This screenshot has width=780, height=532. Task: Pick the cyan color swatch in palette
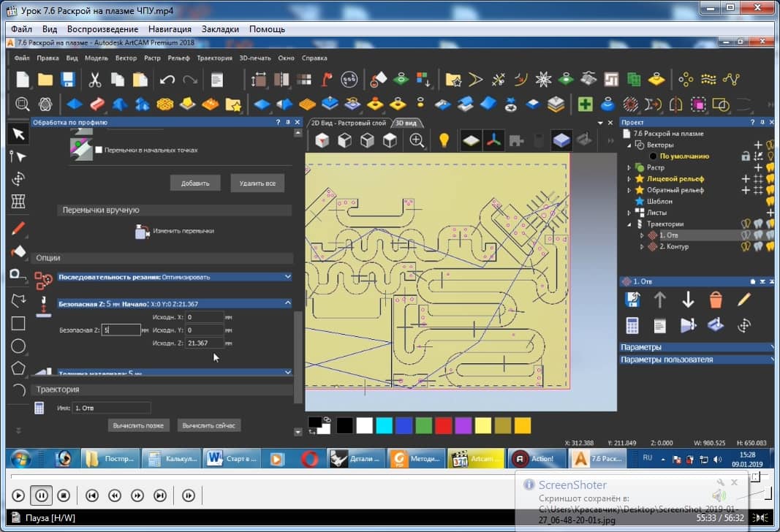384,425
